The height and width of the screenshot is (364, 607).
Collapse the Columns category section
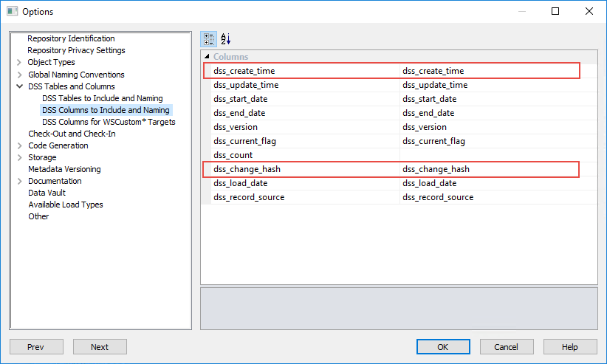207,57
